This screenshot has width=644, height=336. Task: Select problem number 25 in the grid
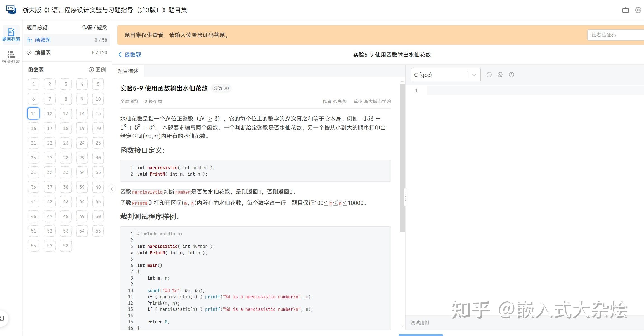(x=98, y=143)
